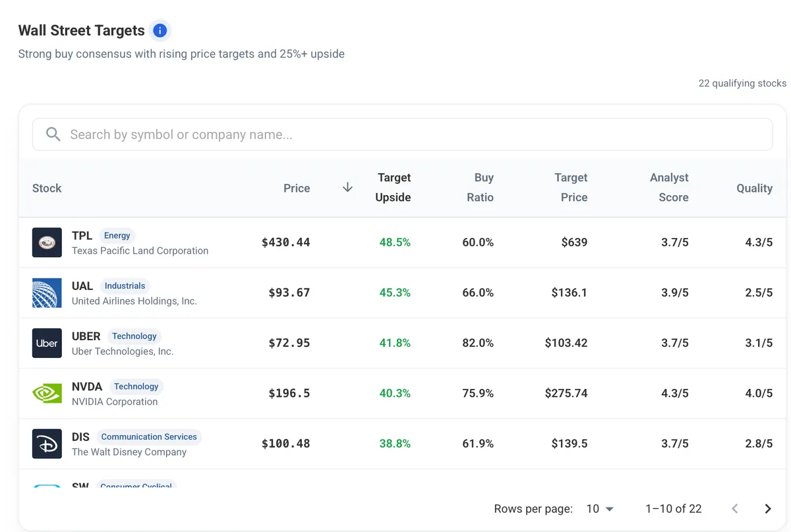This screenshot has height=532, width=791.
Task: Click the 61.9% buy ratio cell
Action: click(478, 444)
